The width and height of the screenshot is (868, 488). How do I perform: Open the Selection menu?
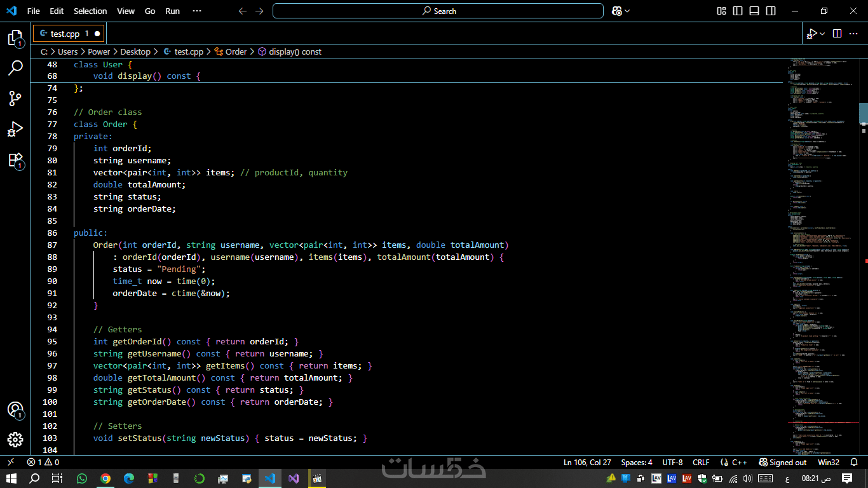[90, 11]
